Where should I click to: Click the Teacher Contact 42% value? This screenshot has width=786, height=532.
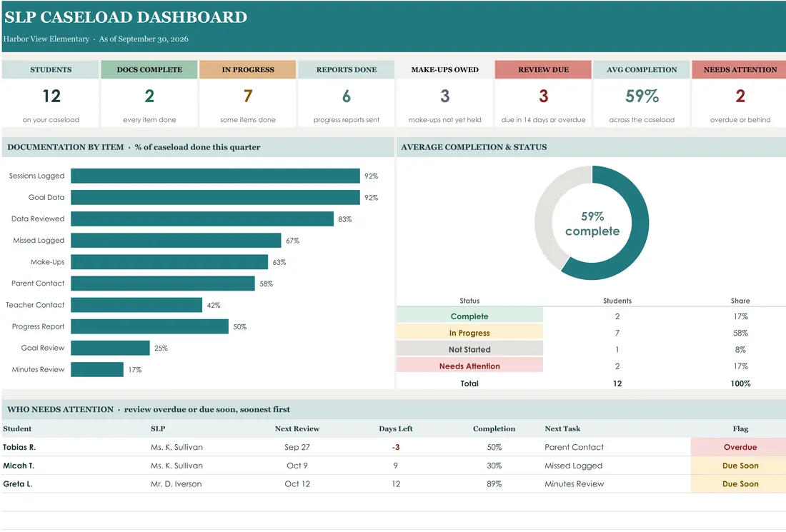click(x=214, y=305)
